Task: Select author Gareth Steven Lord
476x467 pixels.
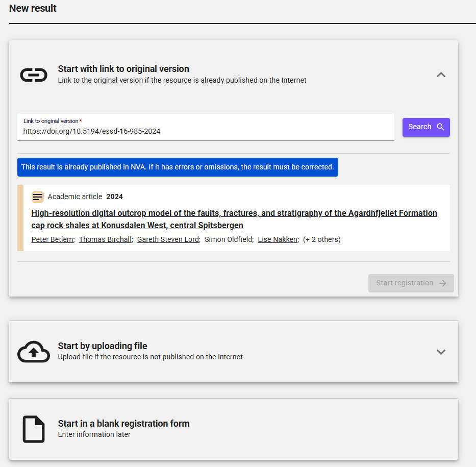Action: (x=168, y=239)
